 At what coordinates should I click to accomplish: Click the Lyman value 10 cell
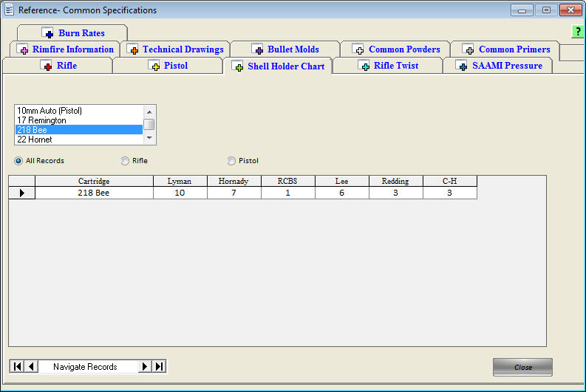click(x=180, y=193)
